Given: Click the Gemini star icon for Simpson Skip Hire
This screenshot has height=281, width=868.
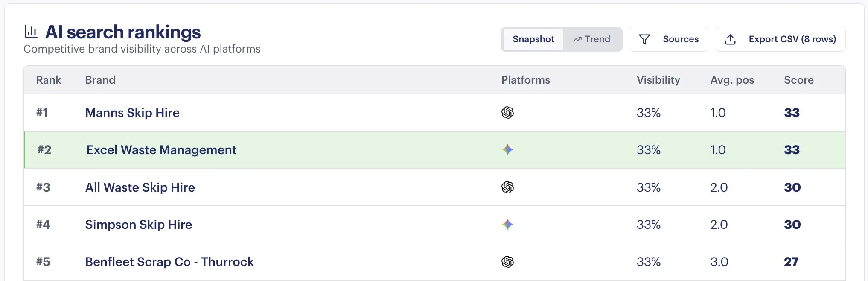Looking at the screenshot, I should coord(508,224).
